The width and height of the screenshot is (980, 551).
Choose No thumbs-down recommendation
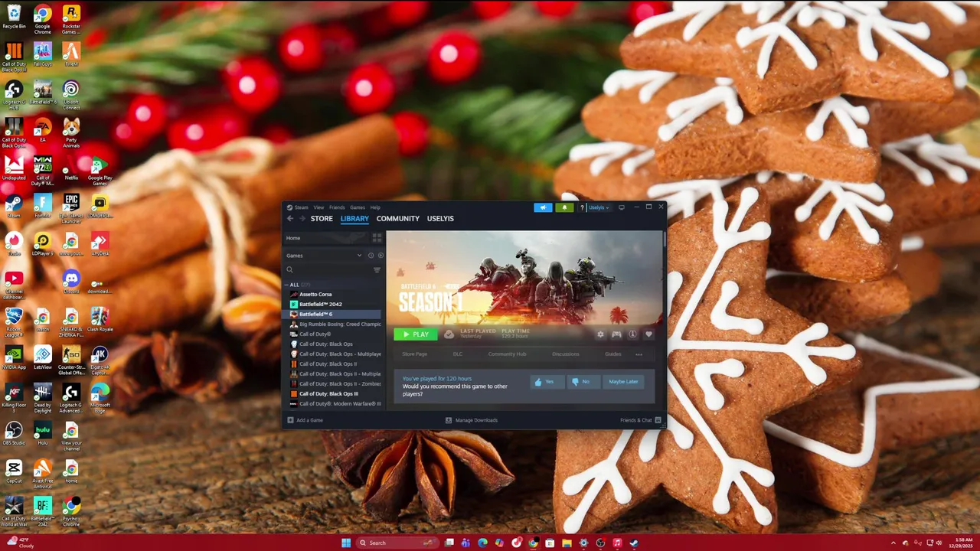(583, 382)
